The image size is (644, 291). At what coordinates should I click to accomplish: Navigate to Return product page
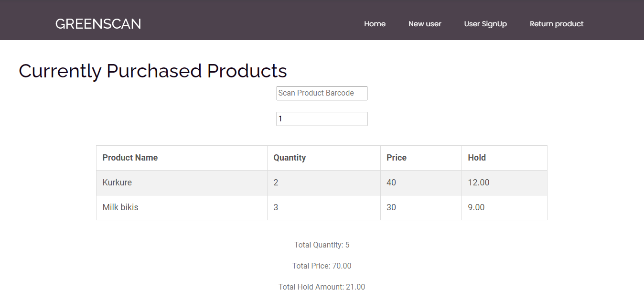[557, 24]
